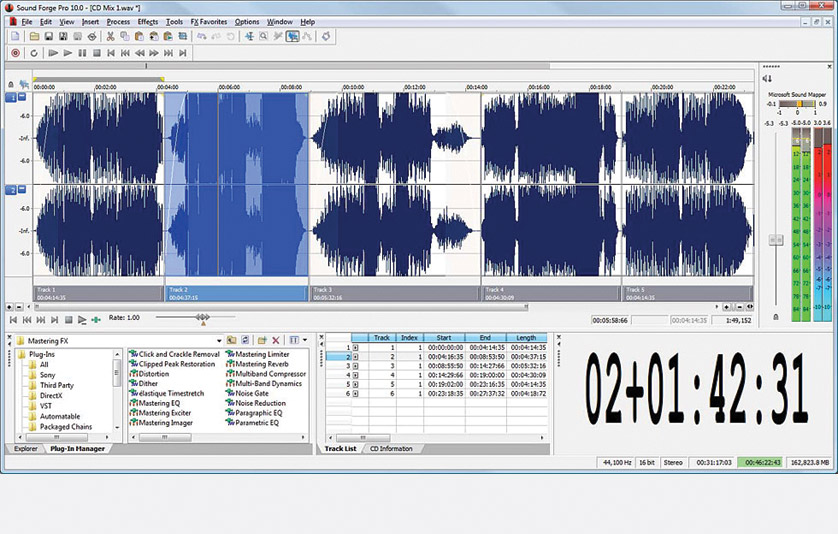
Task: Open the Mastering EQ plug-in
Action: pyautogui.click(x=160, y=403)
